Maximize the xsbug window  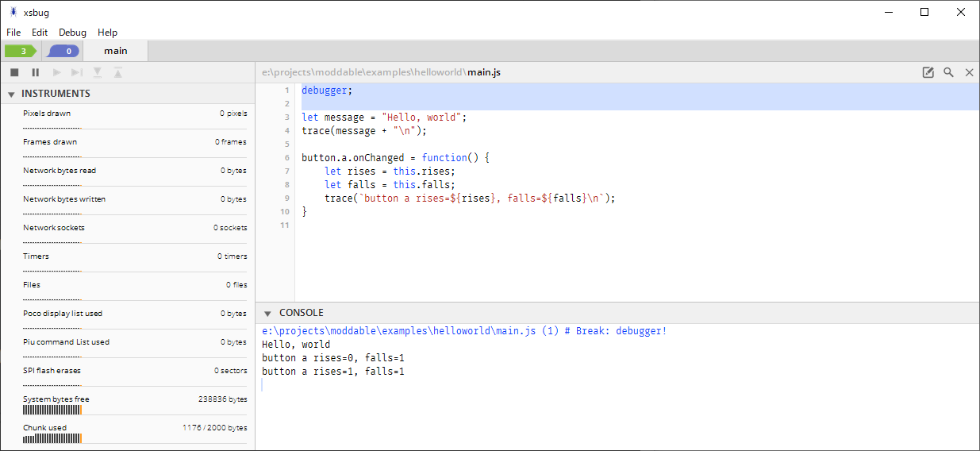pos(924,12)
